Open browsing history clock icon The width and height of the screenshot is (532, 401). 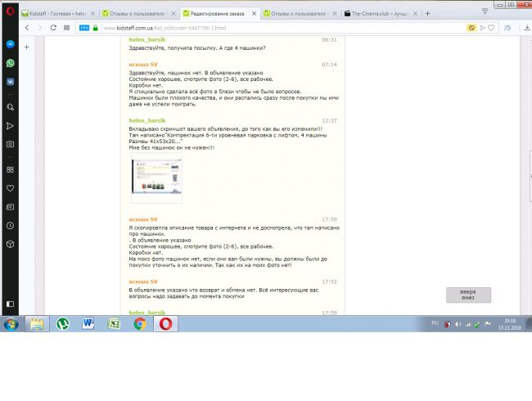click(10, 225)
